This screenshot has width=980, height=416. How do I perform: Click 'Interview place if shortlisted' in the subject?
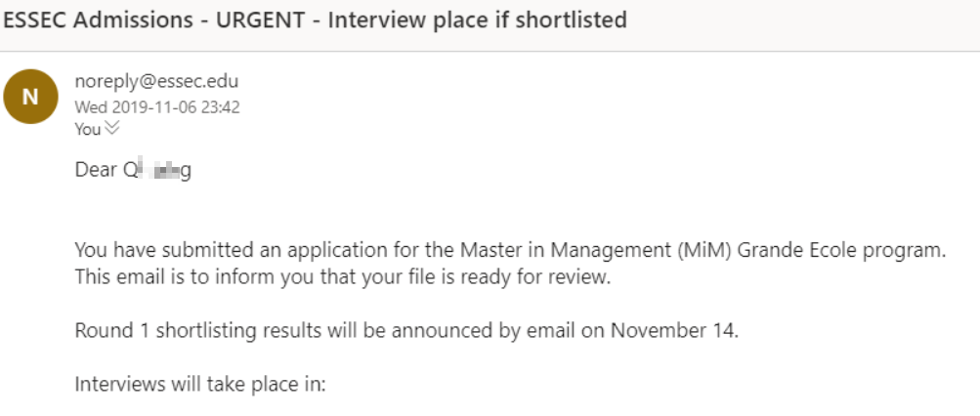pos(477,20)
